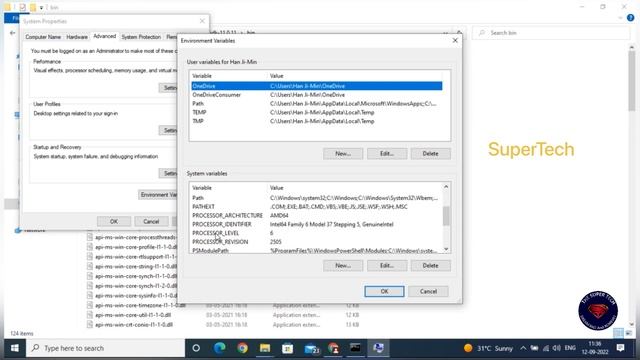Launch Microsoft Edge from taskbar

pos(220,348)
